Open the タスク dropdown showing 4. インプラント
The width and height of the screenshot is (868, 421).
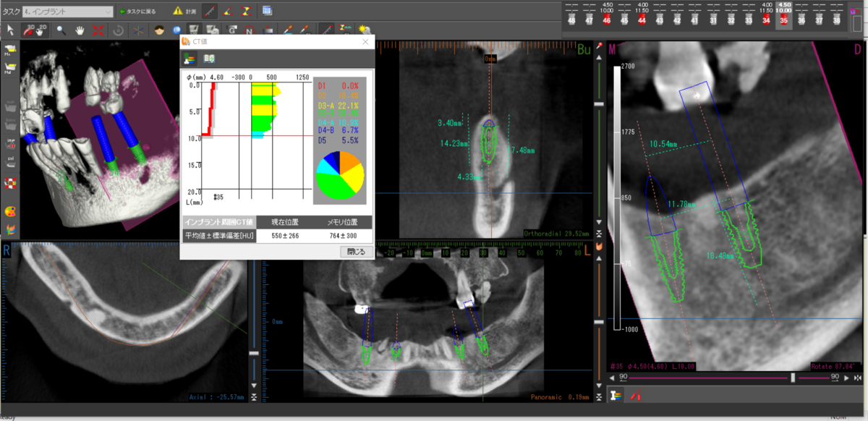(x=67, y=12)
